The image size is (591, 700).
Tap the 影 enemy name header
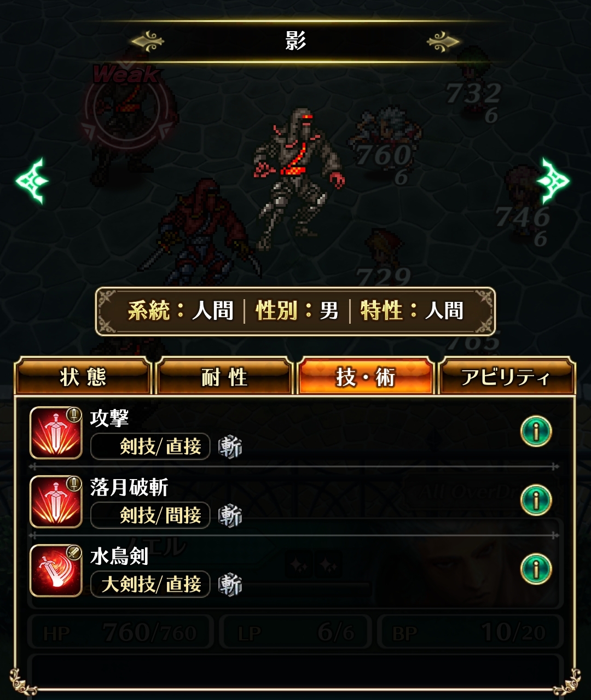[x=296, y=41]
